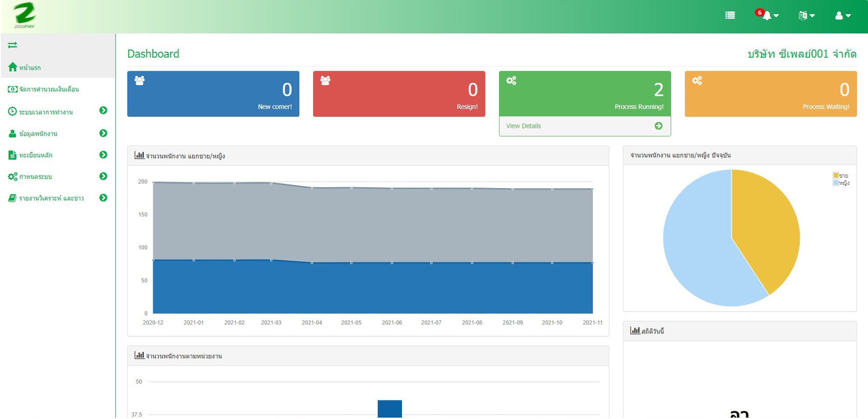Click the blue lower area of employee chart

click(x=373, y=288)
